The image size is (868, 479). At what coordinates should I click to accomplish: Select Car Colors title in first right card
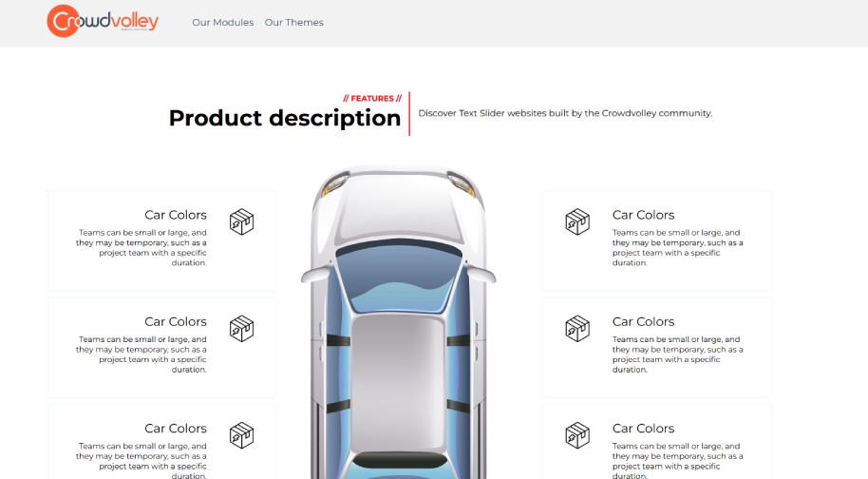click(x=643, y=215)
